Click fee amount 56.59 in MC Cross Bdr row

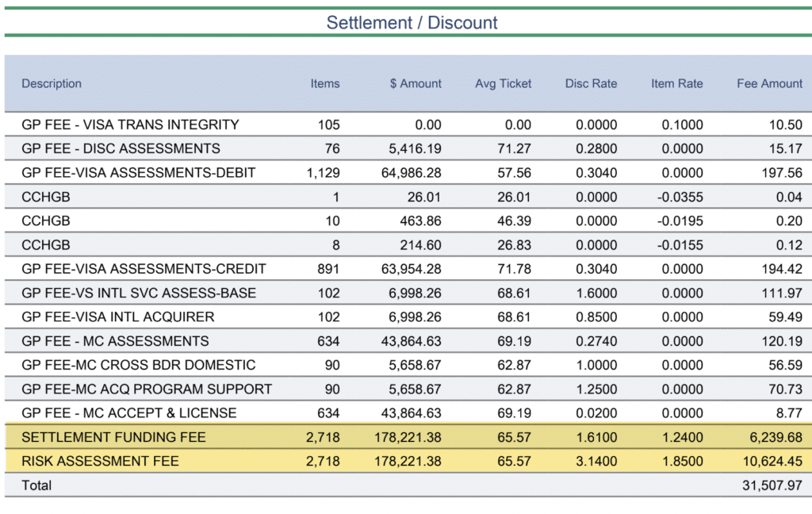click(786, 365)
